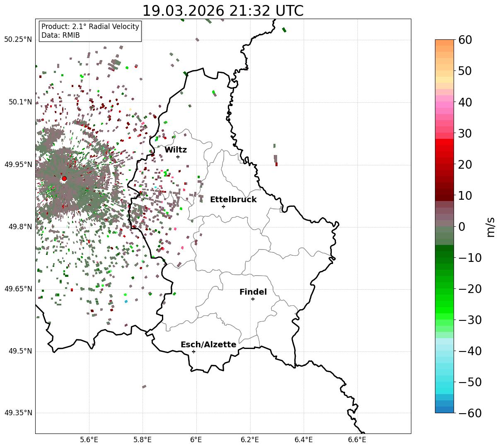Click the −60 colorbar tick label
Screen dimensions: 500x448
pos(470,413)
